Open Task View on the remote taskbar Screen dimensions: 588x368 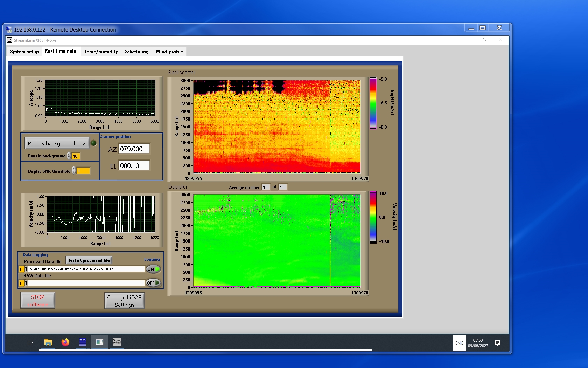pyautogui.click(x=30, y=343)
